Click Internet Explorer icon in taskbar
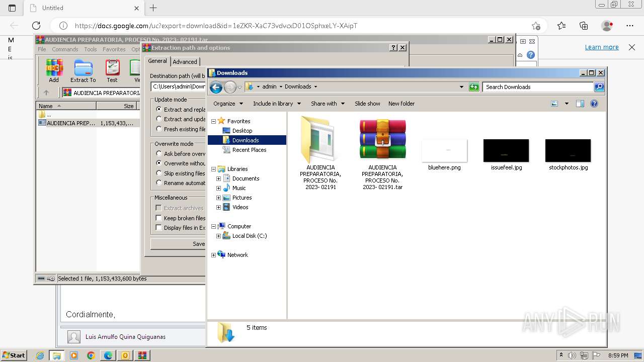Image resolution: width=644 pixels, height=362 pixels. [x=40, y=355]
